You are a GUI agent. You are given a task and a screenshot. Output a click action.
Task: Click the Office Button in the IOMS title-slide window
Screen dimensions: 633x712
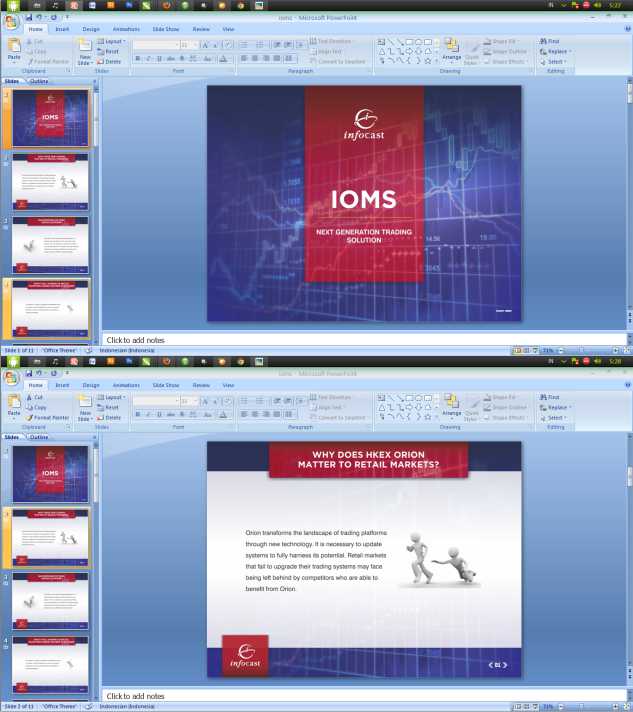tap(10, 21)
